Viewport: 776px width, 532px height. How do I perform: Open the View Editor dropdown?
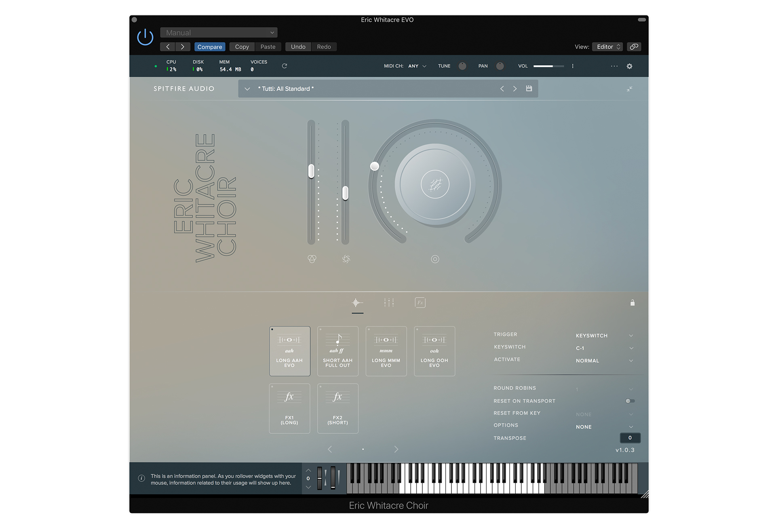click(607, 47)
